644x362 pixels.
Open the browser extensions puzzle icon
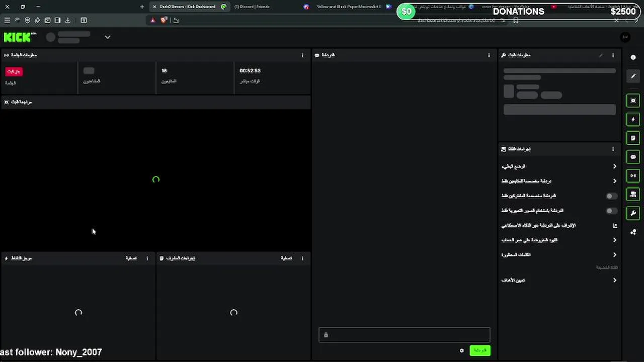(x=37, y=20)
